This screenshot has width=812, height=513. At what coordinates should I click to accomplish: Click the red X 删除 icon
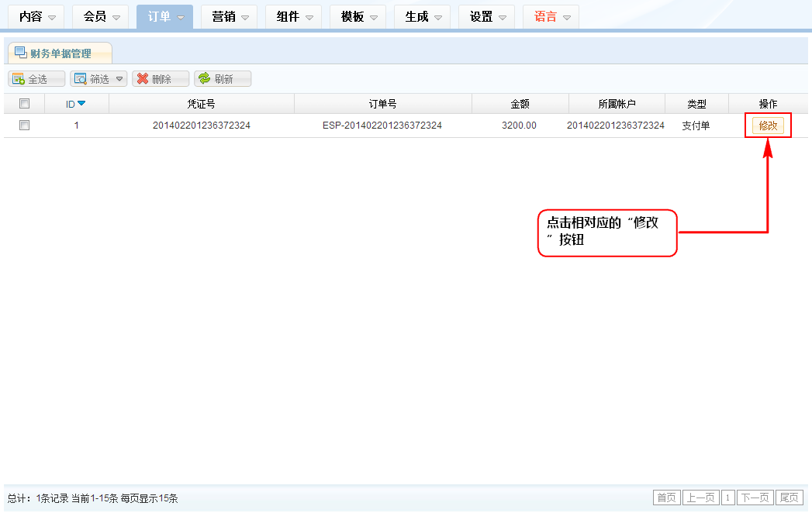[142, 79]
